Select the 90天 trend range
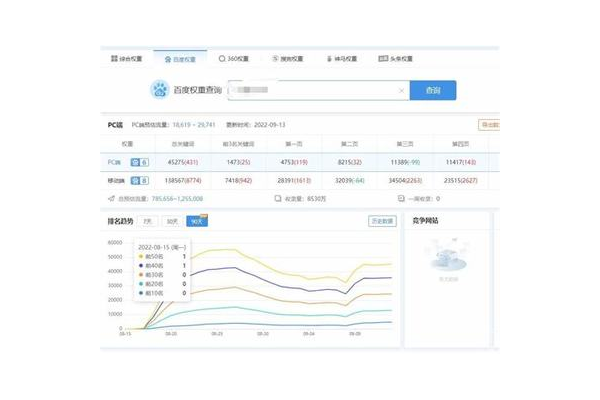The width and height of the screenshot is (600, 400). 197,221
